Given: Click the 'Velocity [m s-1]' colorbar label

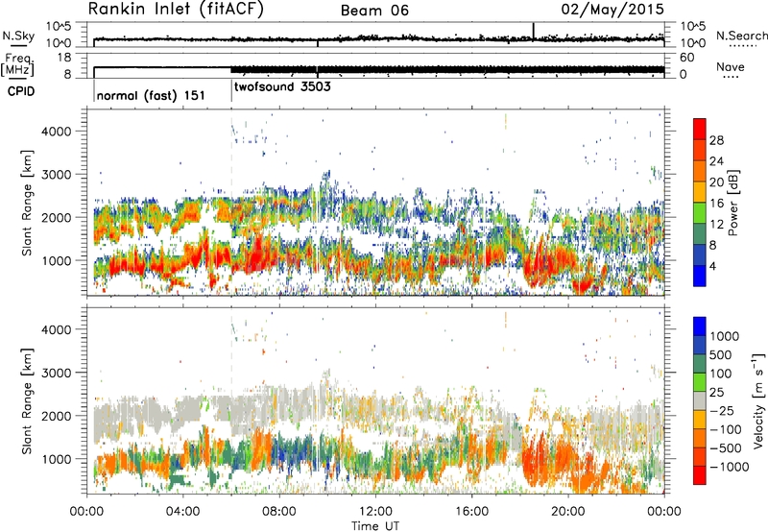Looking at the screenshot, I should (758, 400).
